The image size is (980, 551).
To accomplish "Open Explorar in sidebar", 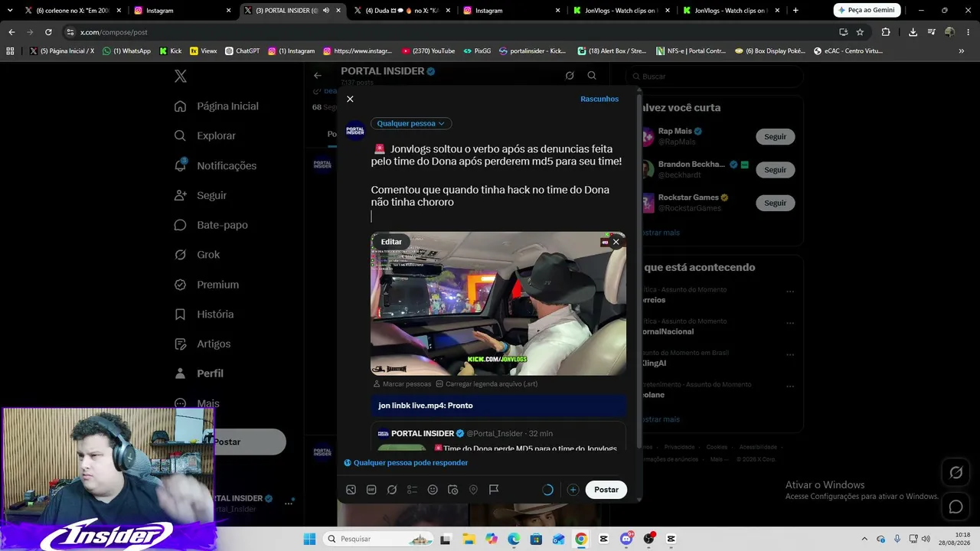I will coord(205,135).
